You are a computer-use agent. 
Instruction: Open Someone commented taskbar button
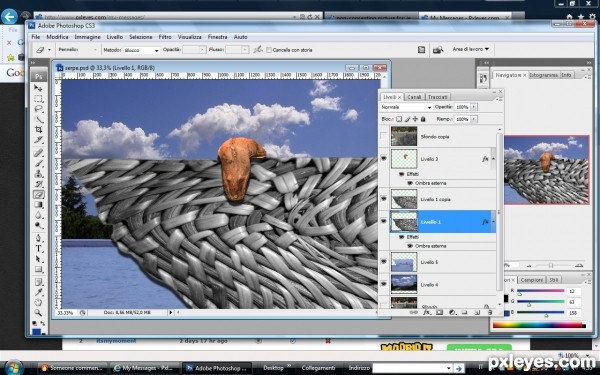(73, 368)
